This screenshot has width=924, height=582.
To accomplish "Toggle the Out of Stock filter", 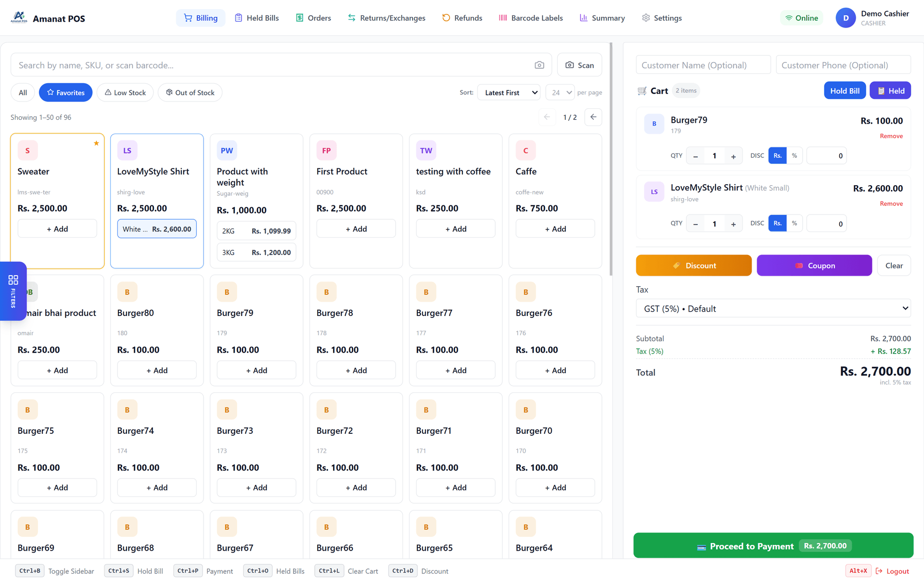I will click(x=190, y=92).
